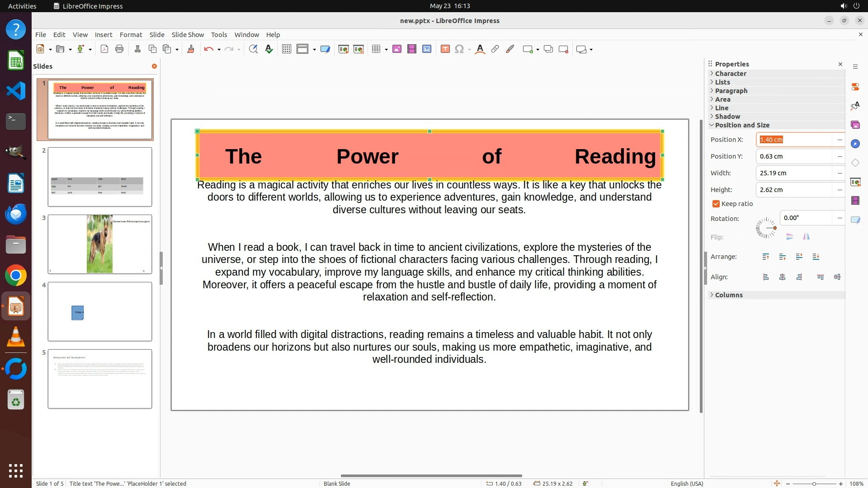Click the zoom slider in status bar
The height and width of the screenshot is (488, 868).
click(814, 483)
